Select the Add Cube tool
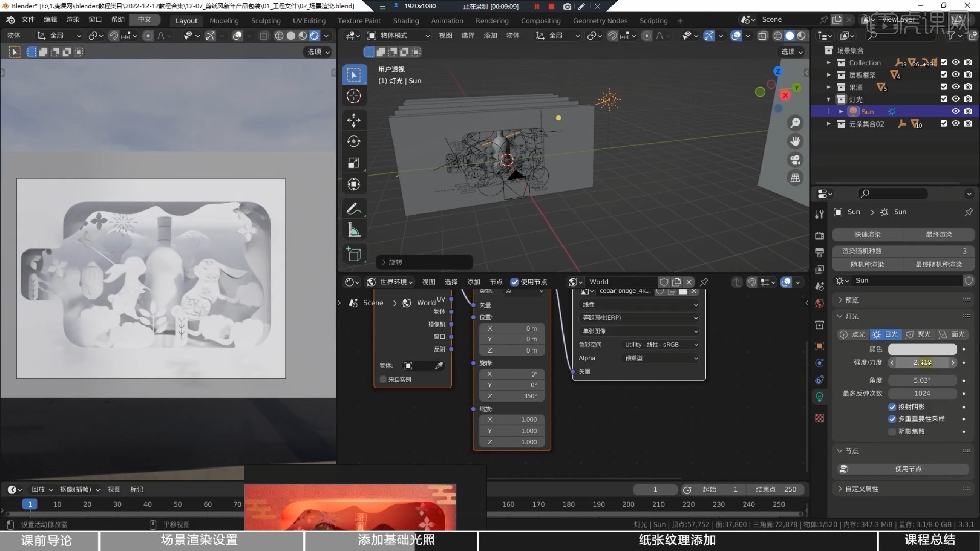The image size is (980, 551). point(354,254)
